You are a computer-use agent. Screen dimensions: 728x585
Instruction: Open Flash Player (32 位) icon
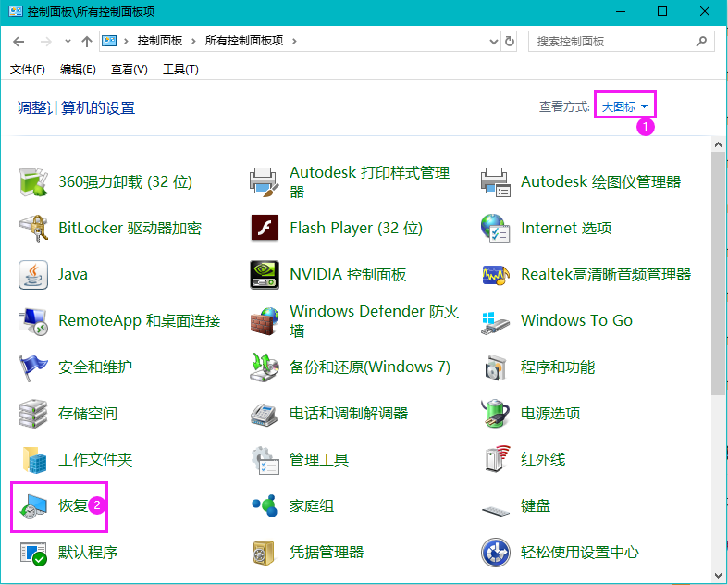pyautogui.click(x=265, y=229)
